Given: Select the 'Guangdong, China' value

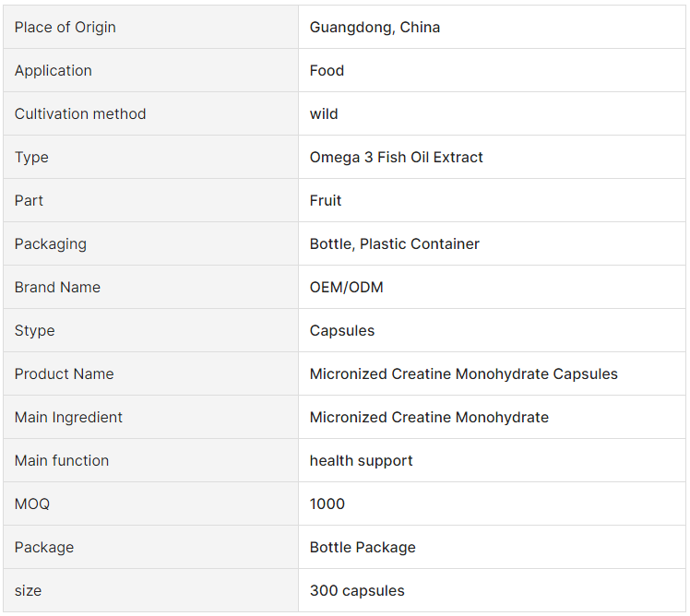Looking at the screenshot, I should (375, 28).
